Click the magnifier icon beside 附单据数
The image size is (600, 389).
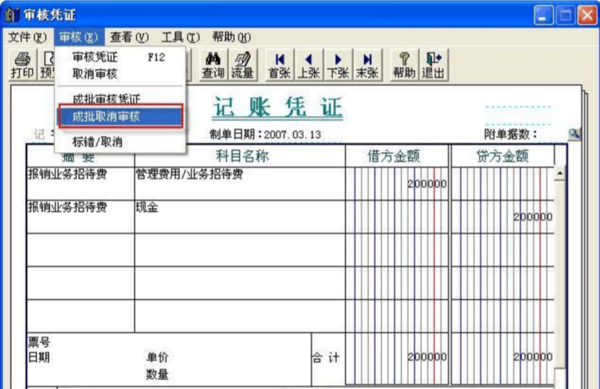574,134
